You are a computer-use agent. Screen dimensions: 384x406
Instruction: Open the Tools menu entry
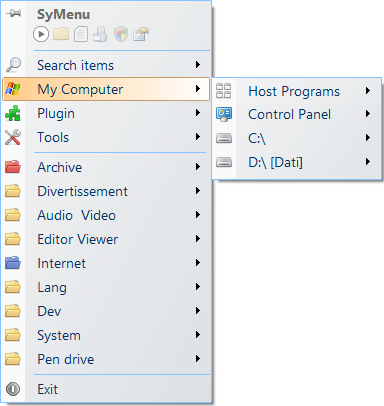(x=106, y=137)
